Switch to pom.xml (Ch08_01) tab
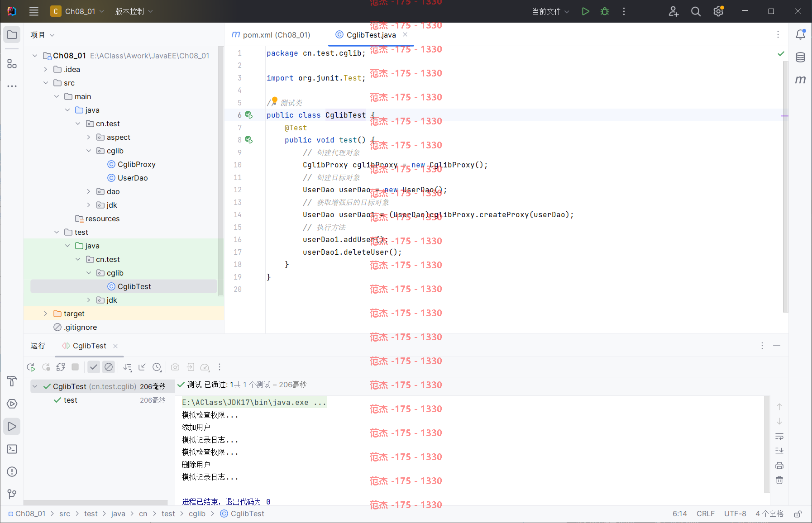 click(x=271, y=35)
